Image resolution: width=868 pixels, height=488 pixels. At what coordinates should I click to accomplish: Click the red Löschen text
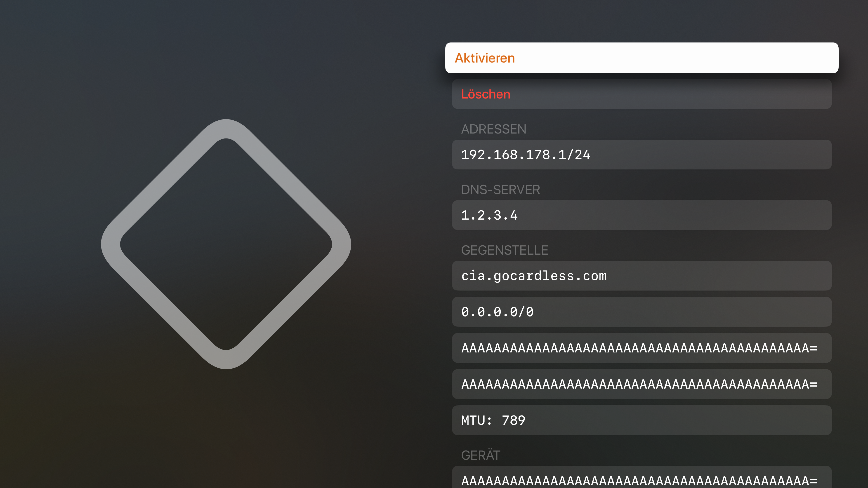point(485,94)
